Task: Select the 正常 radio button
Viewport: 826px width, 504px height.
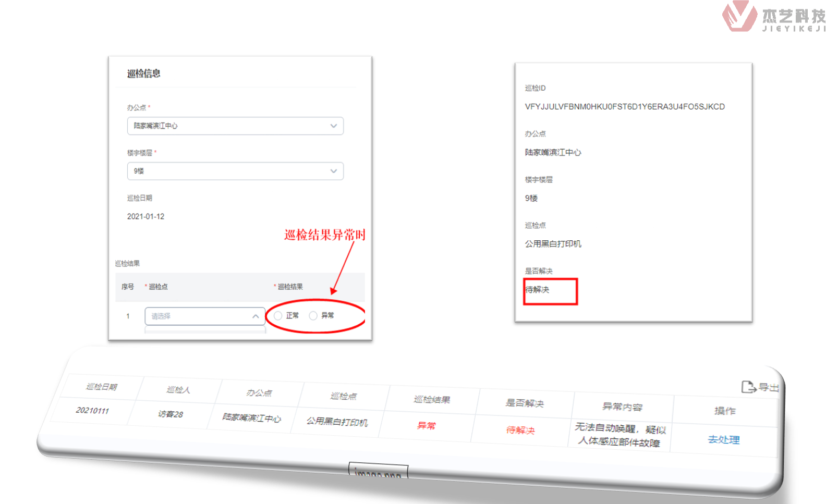Action: (278, 316)
